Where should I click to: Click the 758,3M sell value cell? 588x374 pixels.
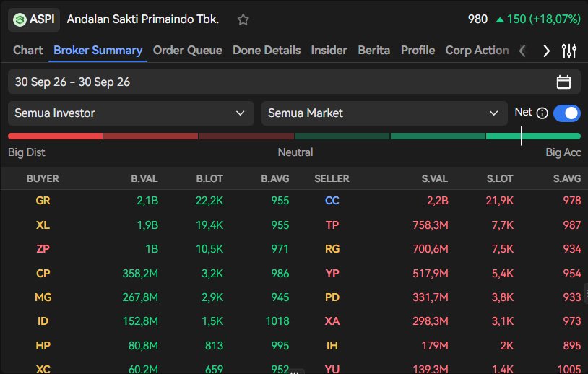(431, 225)
